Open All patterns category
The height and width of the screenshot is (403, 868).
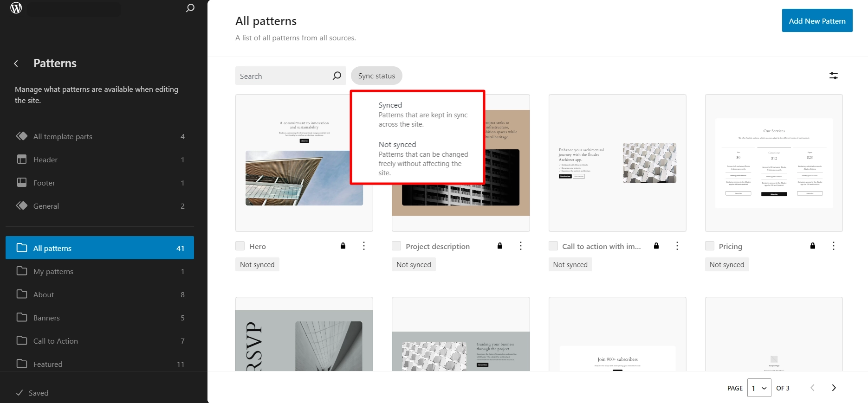[x=100, y=248]
